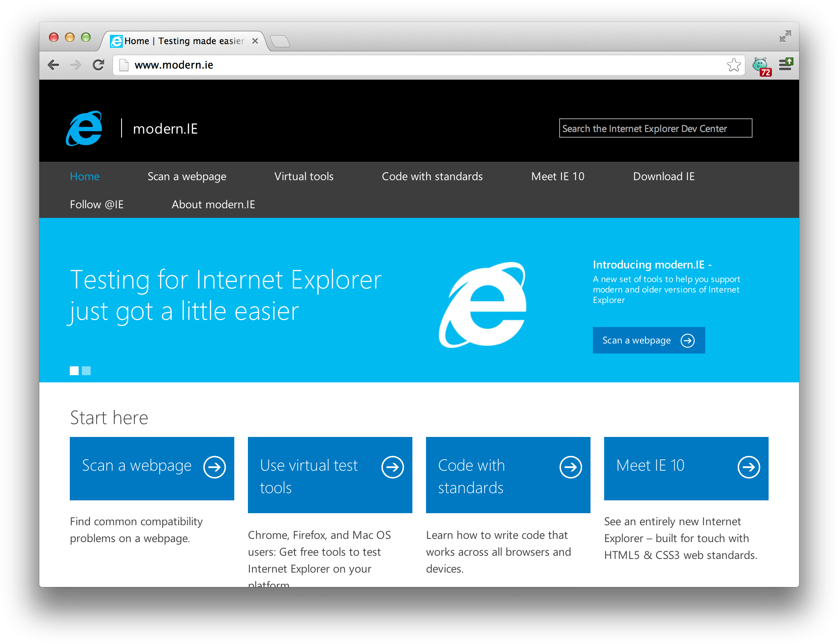Bookmark page with the star icon
Image resolution: width=838 pixels, height=644 pixels.
click(x=733, y=65)
